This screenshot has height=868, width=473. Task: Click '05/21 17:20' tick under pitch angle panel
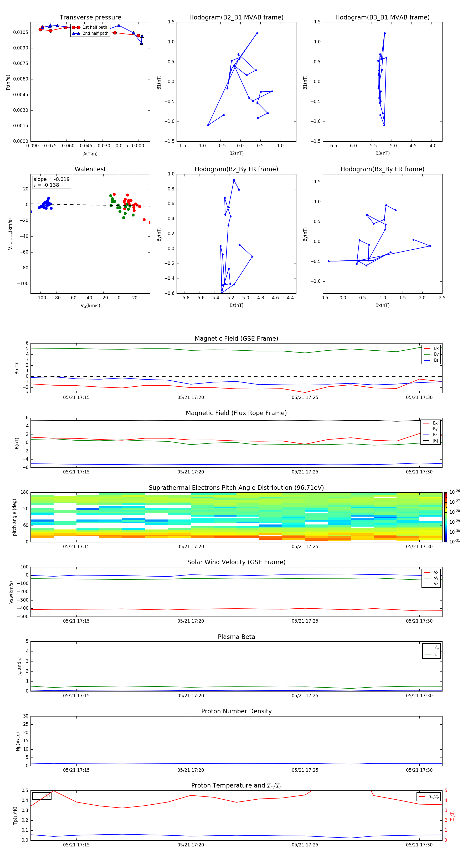click(191, 547)
